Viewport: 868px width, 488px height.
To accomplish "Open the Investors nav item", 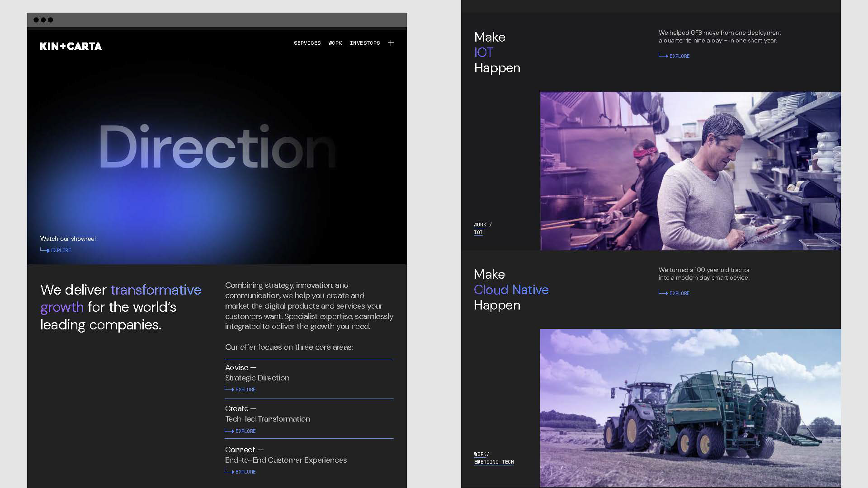I will (365, 43).
